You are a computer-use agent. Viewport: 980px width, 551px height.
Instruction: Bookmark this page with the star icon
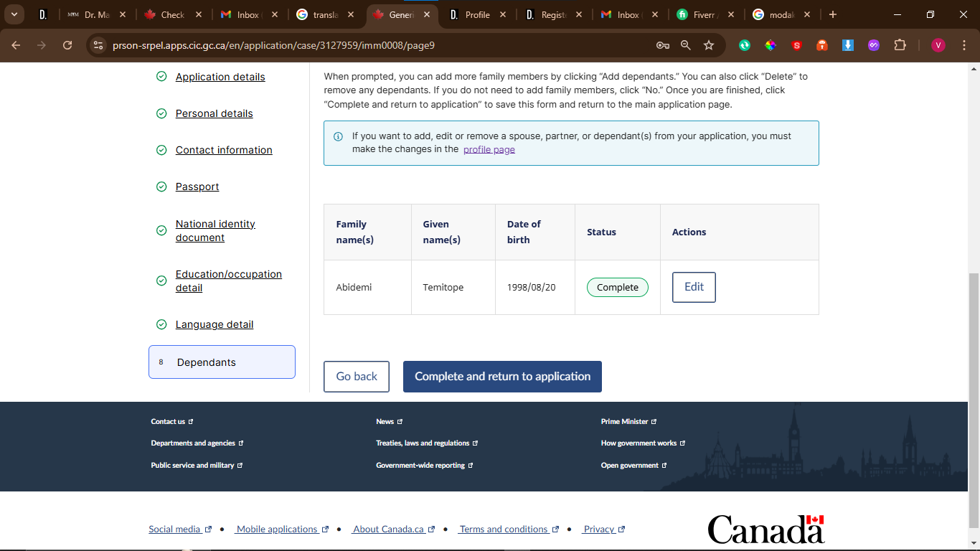(x=709, y=45)
